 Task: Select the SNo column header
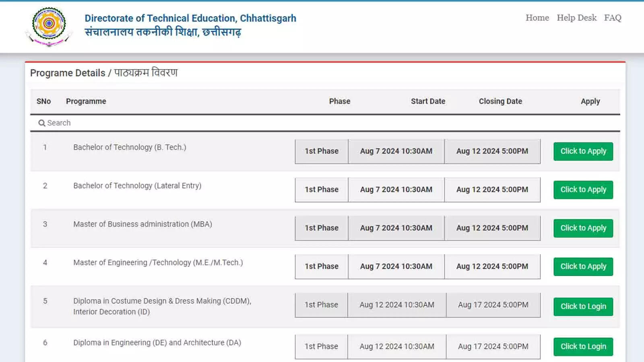click(x=43, y=101)
